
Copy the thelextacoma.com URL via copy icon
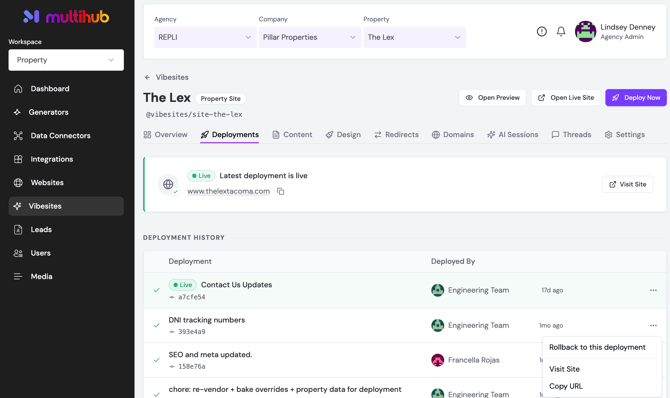pyautogui.click(x=280, y=191)
